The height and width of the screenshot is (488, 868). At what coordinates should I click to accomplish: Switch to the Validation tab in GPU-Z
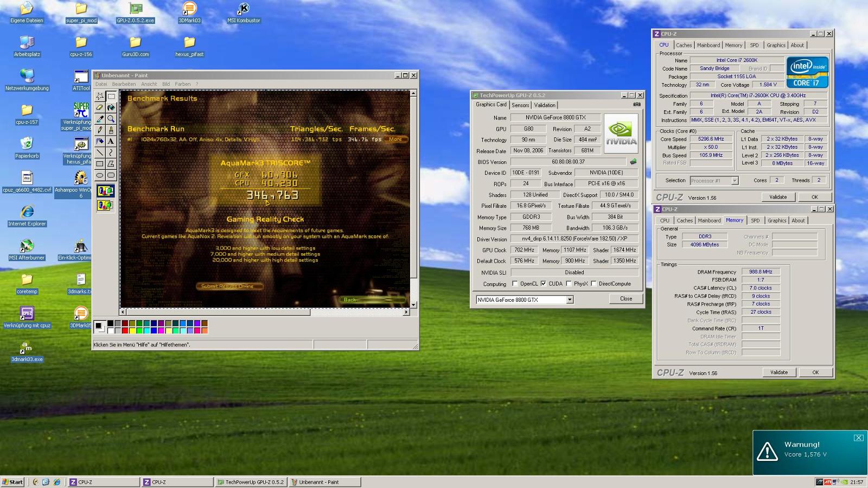545,105
